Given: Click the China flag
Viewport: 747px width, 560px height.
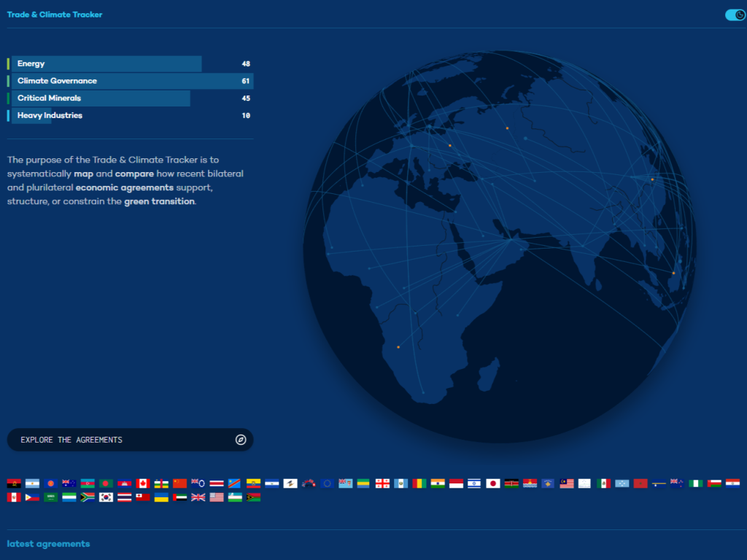Looking at the screenshot, I should pos(179,483).
